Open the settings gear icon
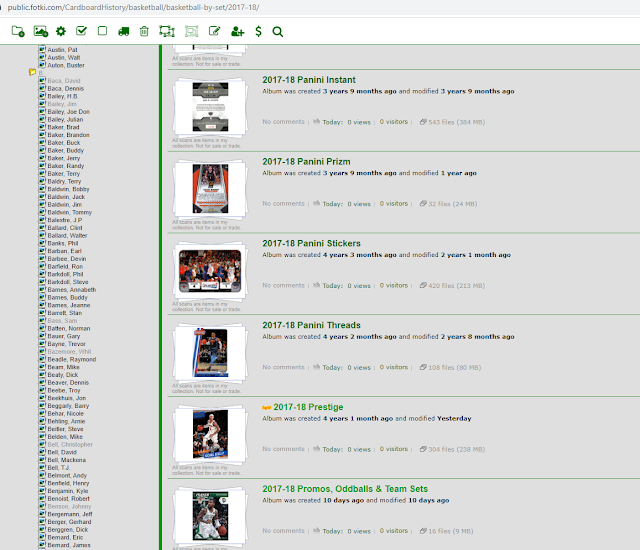This screenshot has width=640, height=550. tap(61, 31)
